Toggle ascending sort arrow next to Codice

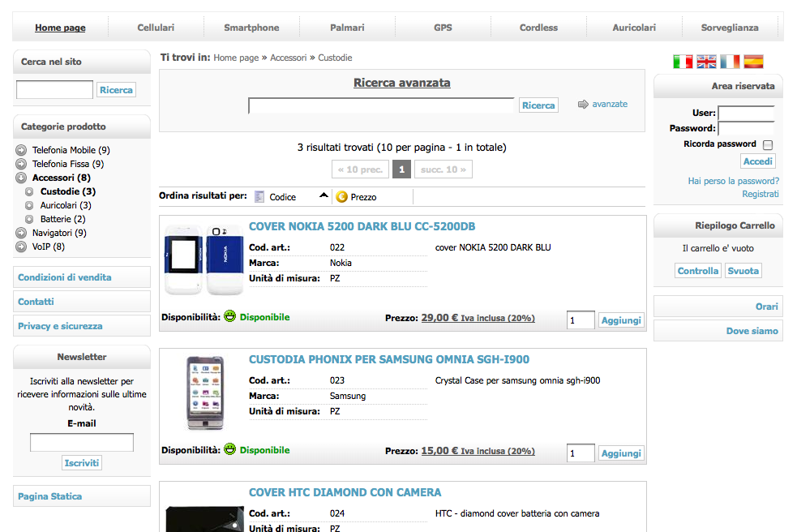324,195
